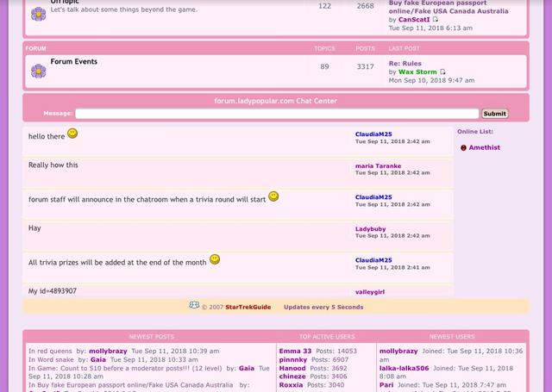Click 'Online List:' label
This screenshot has height=392, width=552.
coord(475,132)
